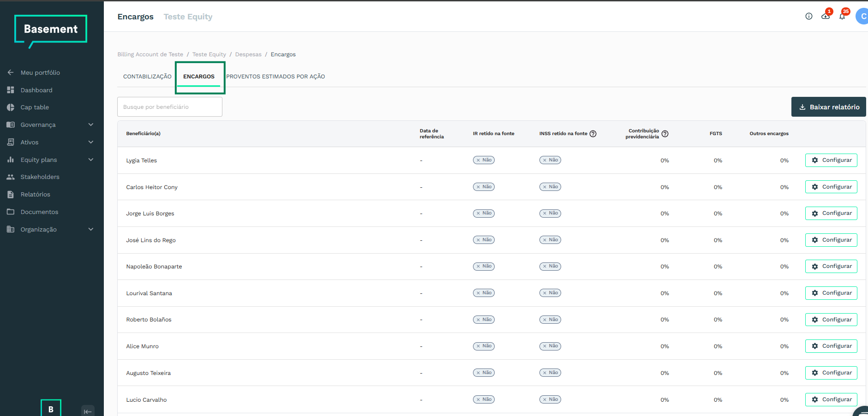
Task: Click the Organização building icon
Action: (11, 229)
